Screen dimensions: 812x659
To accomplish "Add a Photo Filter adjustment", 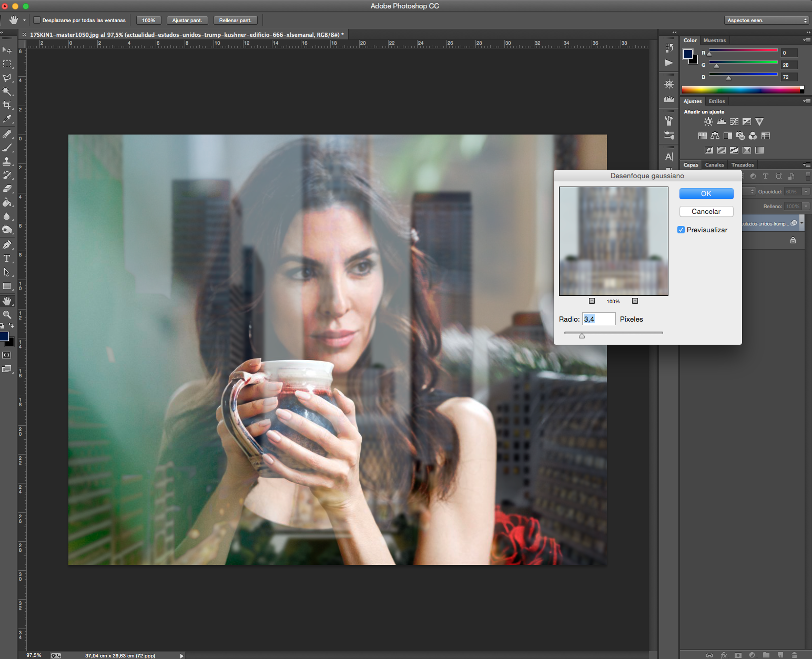I will point(740,136).
